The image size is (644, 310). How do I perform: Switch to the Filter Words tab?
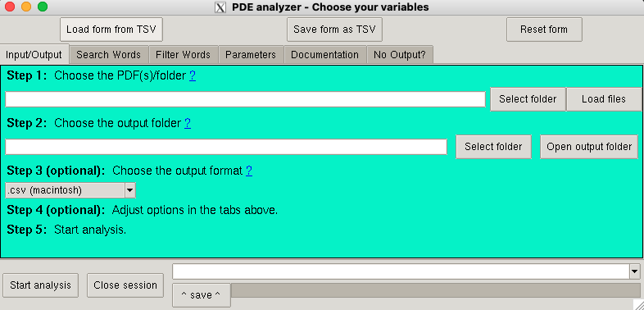pyautogui.click(x=183, y=55)
